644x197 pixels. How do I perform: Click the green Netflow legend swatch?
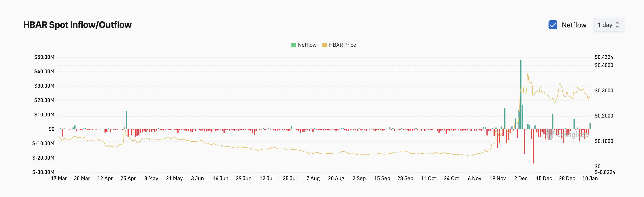pos(293,45)
